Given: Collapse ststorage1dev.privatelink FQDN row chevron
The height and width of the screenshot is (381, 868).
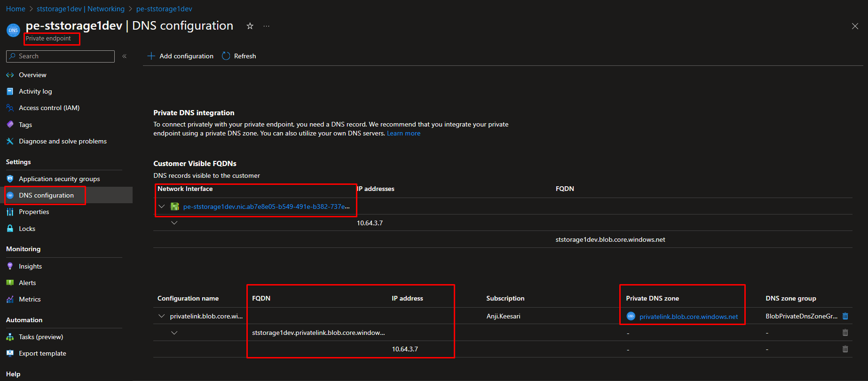Looking at the screenshot, I should click(x=174, y=333).
